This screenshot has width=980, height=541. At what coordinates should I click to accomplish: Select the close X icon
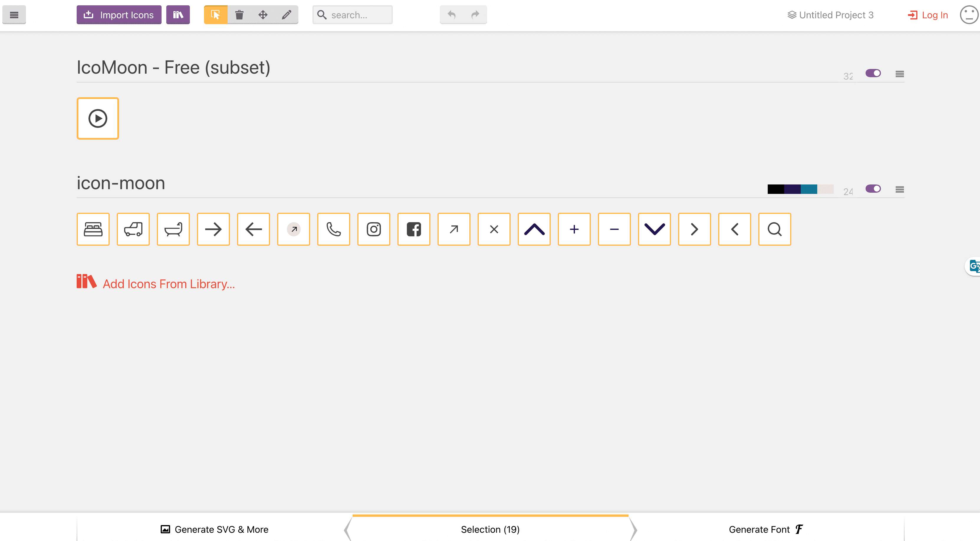click(x=494, y=229)
